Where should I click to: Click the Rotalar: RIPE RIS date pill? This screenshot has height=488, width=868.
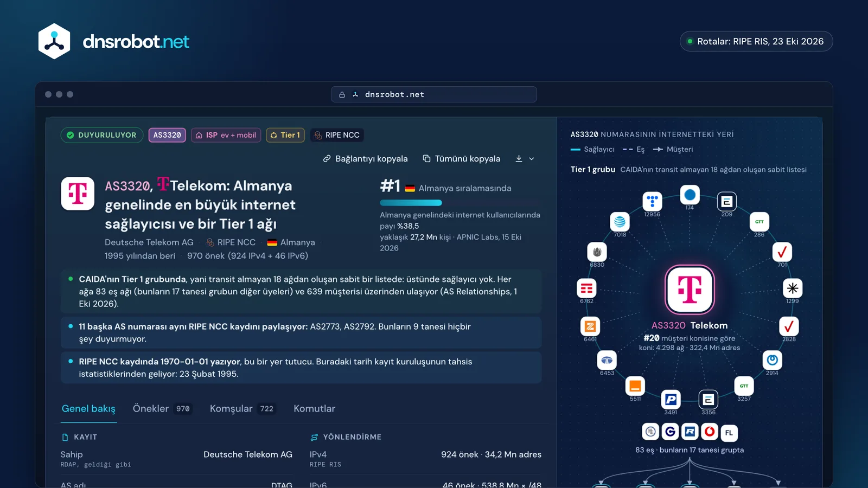coord(756,41)
